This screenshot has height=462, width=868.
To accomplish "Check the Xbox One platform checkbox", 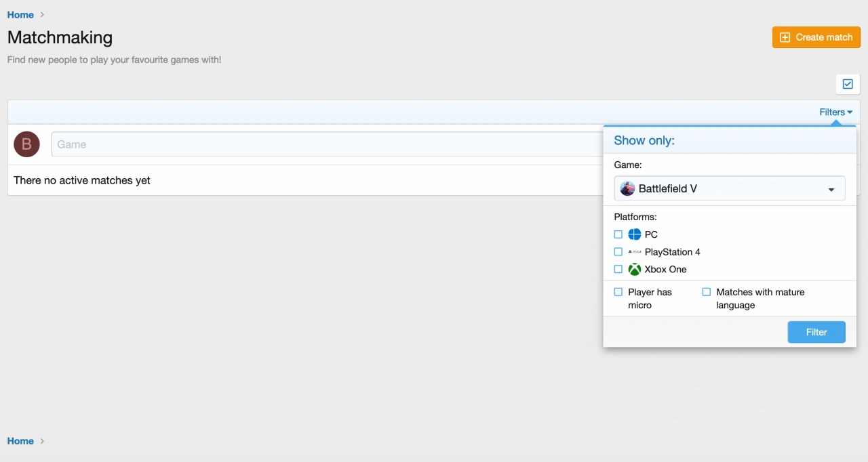I will 618,270.
